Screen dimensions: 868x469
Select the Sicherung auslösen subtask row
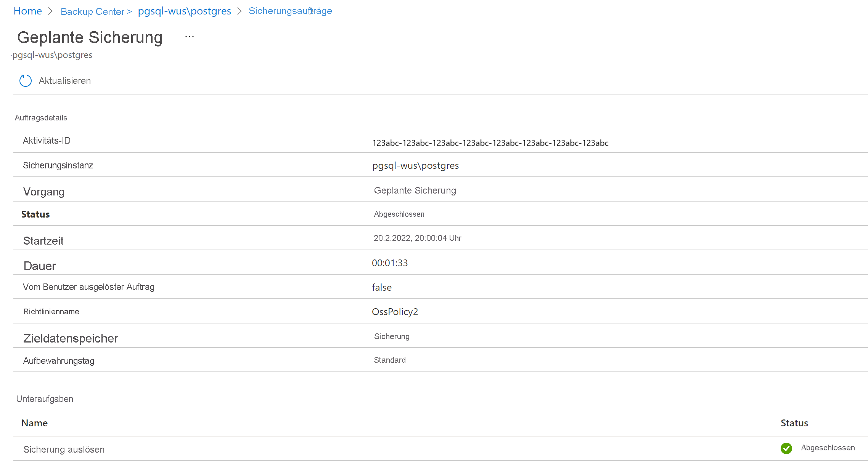pos(64,450)
